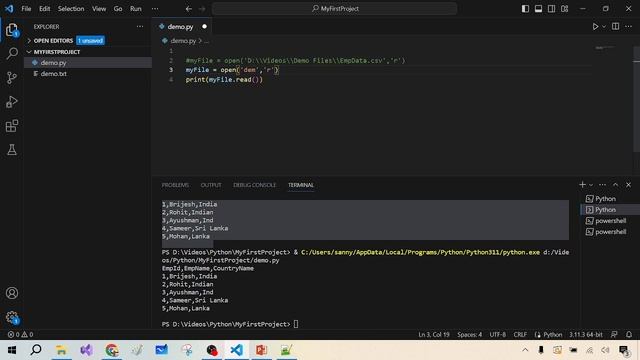Viewport: 640px width, 360px height.
Task: Open editor More Actions ellipsis
Action: tap(628, 27)
